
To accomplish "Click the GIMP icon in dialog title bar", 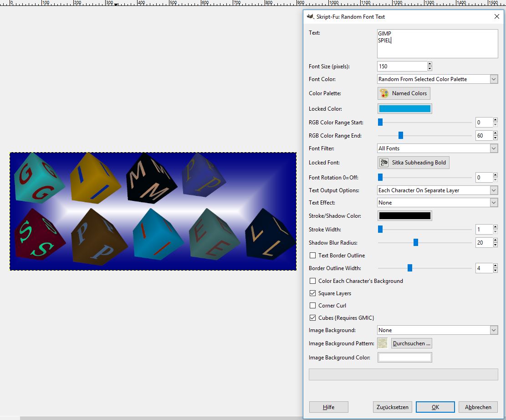I will tap(311, 16).
